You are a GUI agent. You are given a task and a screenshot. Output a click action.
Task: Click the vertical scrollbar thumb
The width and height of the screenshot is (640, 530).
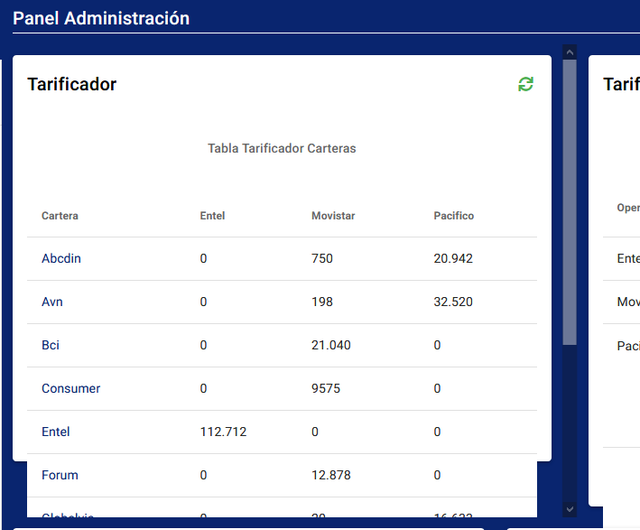pyautogui.click(x=570, y=203)
